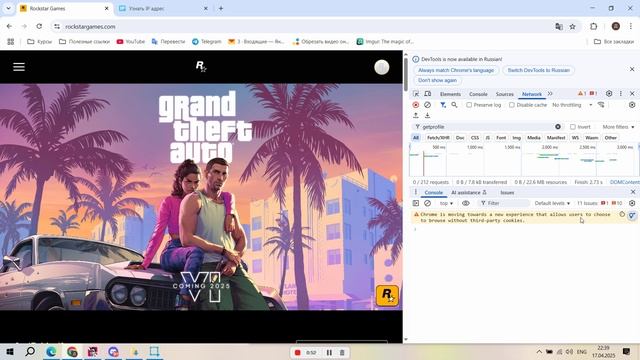This screenshot has height=360, width=640.
Task: Create live expression eye icon
Action: (x=466, y=203)
